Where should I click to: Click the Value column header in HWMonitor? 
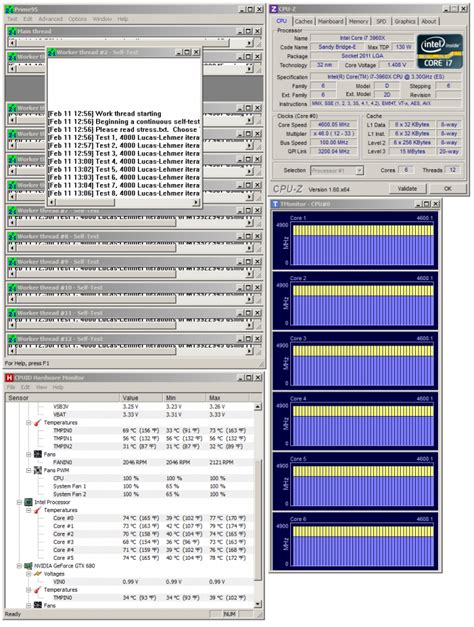(x=141, y=397)
